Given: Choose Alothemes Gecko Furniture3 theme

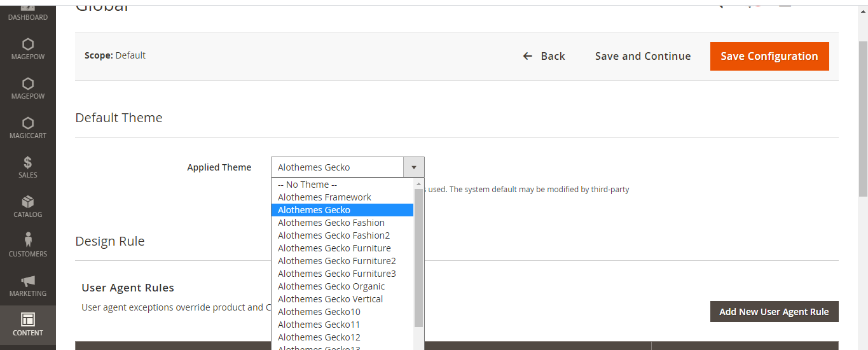Looking at the screenshot, I should [337, 274].
